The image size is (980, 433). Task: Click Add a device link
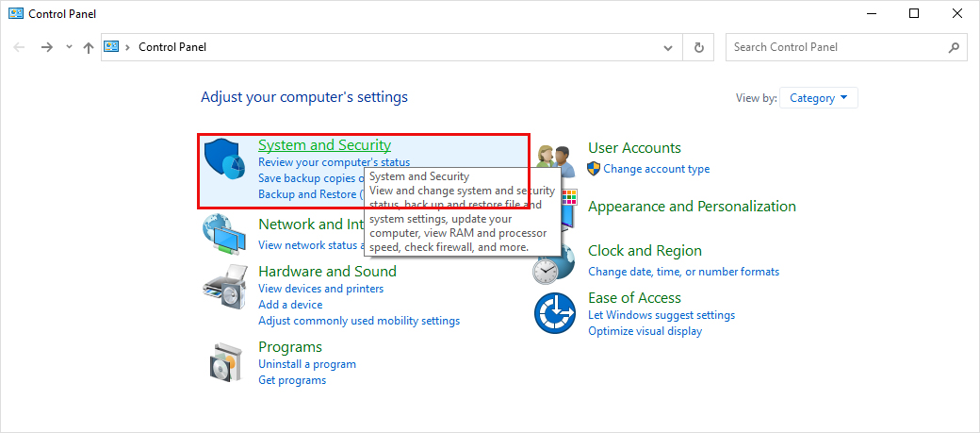coord(290,305)
